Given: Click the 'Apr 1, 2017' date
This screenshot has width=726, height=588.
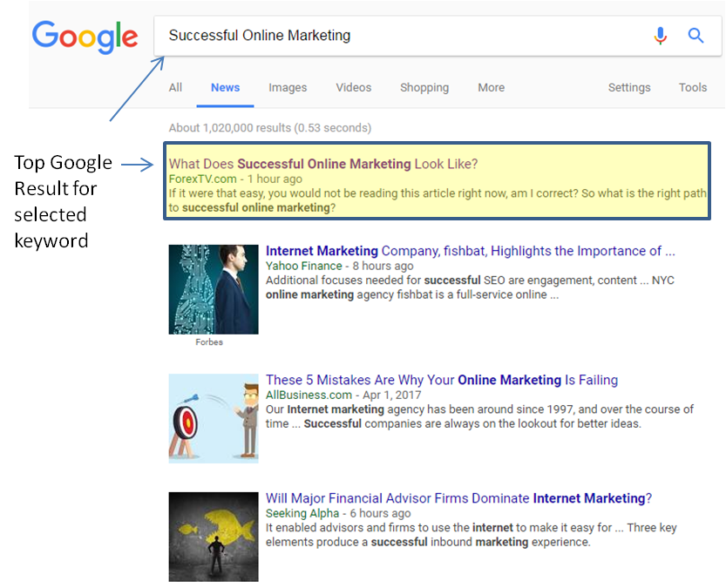Looking at the screenshot, I should coord(391,395).
